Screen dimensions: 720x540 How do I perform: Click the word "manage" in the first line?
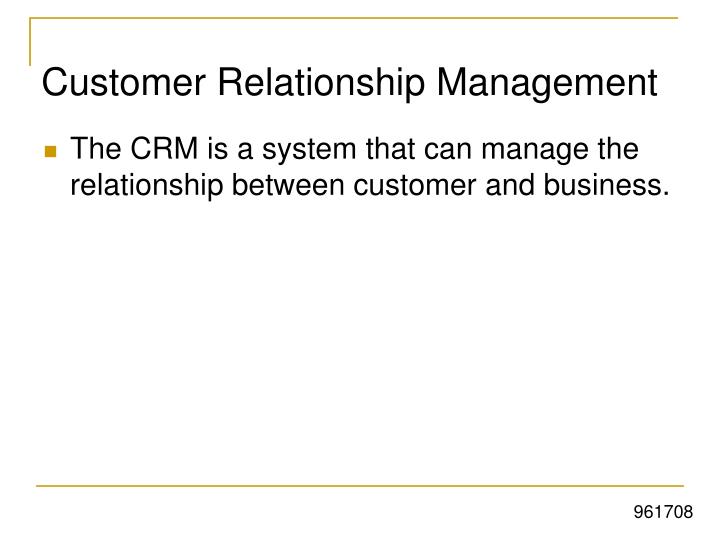[535, 152]
